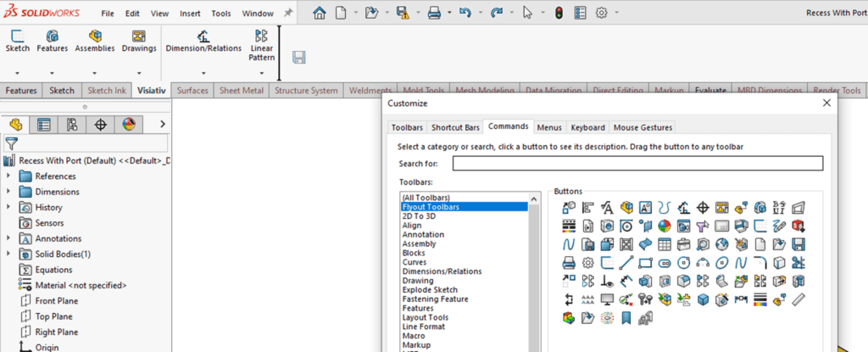Viewport: 868px width, 352px height.
Task: Click the Options gear icon in the top toolbar
Action: tap(602, 13)
